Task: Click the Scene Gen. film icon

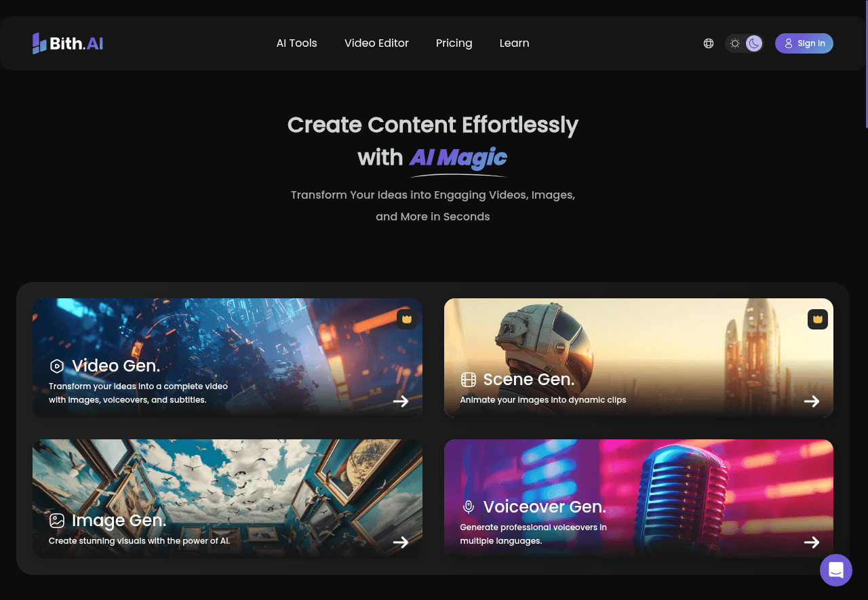Action: (469, 380)
